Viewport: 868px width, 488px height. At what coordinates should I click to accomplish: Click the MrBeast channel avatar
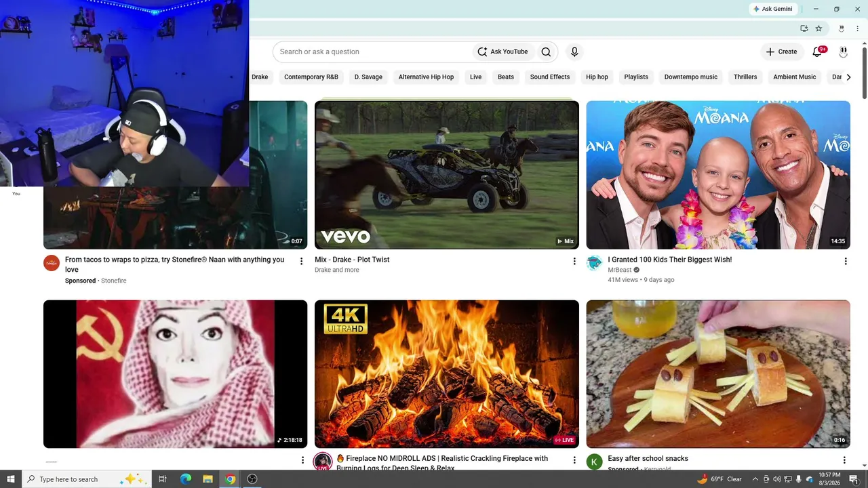pos(594,263)
